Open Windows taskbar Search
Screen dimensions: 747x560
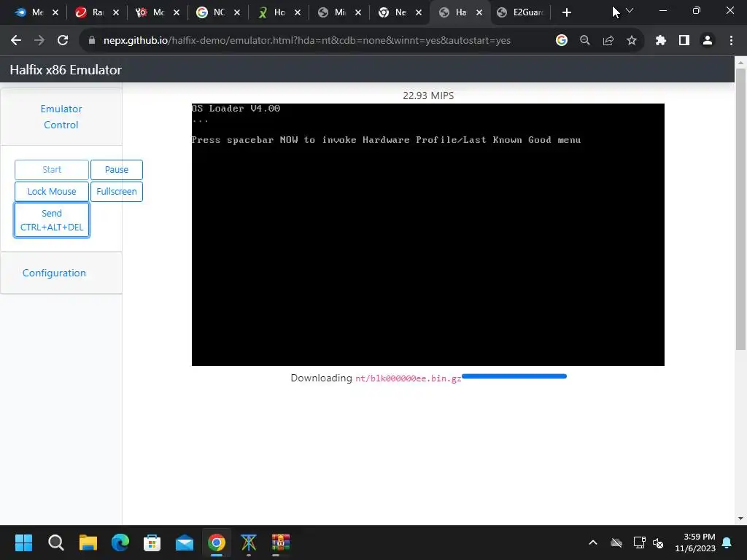[x=55, y=542]
